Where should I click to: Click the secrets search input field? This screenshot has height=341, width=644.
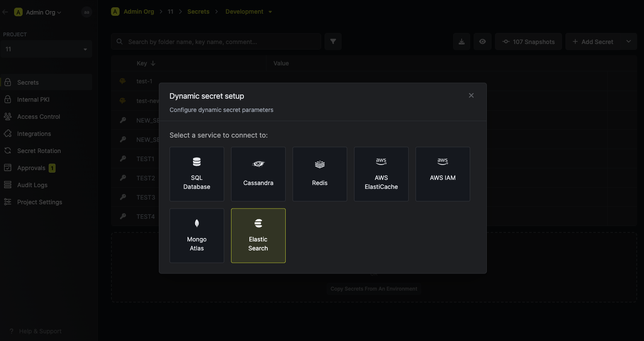(216, 41)
